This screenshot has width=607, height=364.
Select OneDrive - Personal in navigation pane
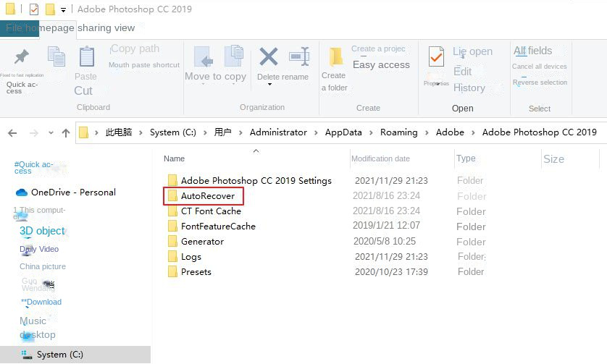[72, 192]
